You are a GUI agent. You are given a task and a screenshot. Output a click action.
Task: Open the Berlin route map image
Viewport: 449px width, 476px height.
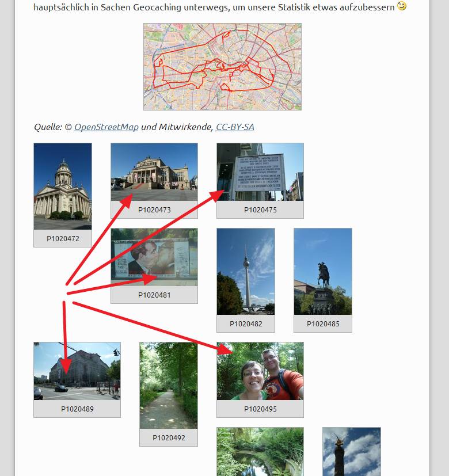pos(222,66)
